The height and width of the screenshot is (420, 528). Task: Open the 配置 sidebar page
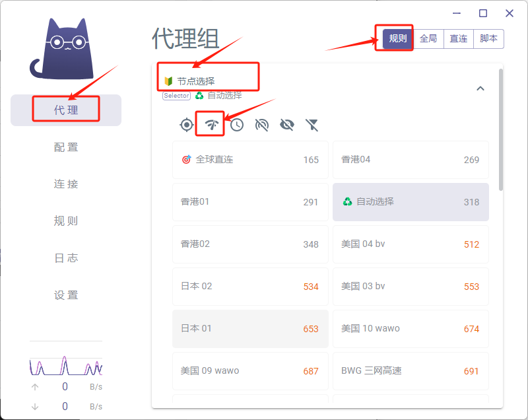tap(66, 147)
